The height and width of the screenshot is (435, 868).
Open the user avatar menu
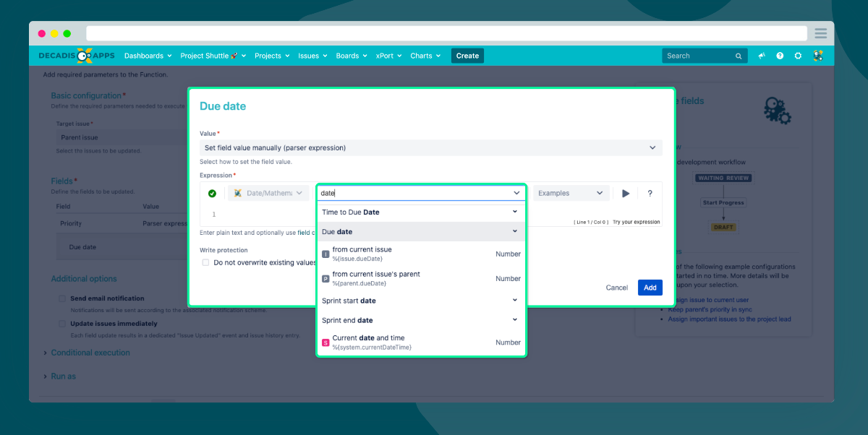pyautogui.click(x=818, y=56)
